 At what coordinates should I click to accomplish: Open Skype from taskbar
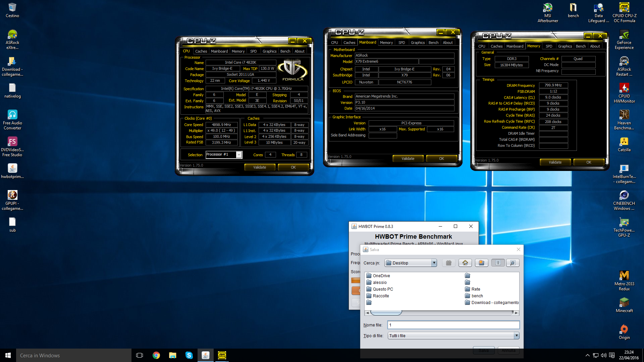click(x=189, y=355)
